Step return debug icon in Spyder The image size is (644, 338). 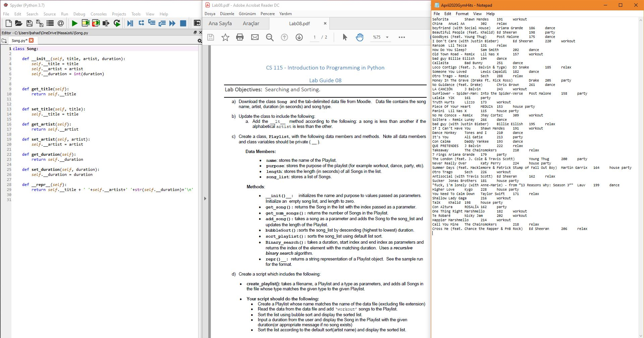coord(162,23)
